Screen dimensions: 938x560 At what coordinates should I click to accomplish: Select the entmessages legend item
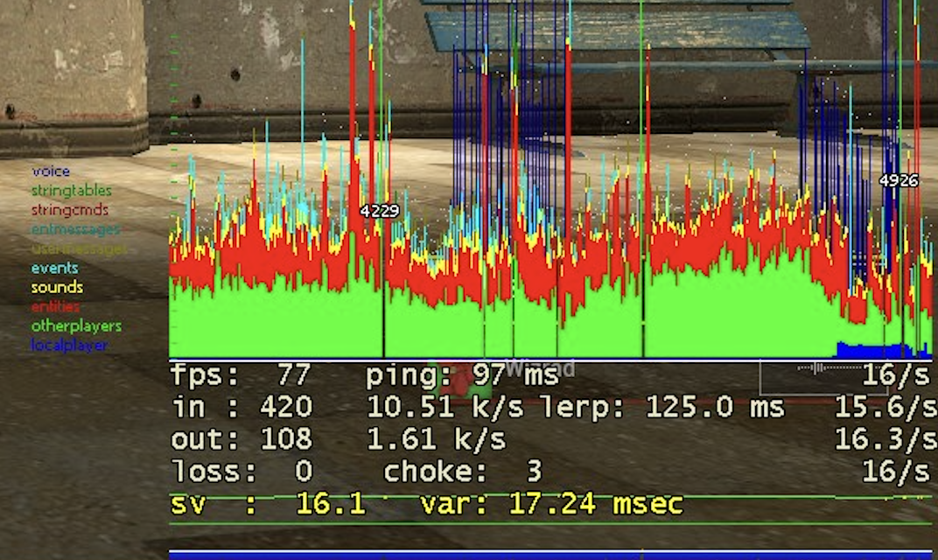pos(75,228)
